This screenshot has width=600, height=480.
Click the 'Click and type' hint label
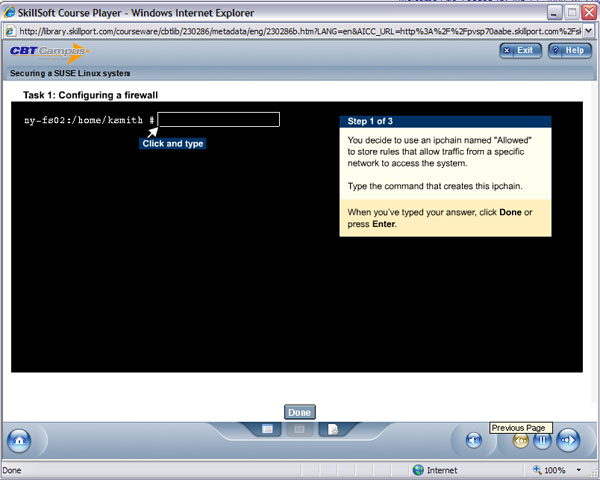(x=174, y=144)
